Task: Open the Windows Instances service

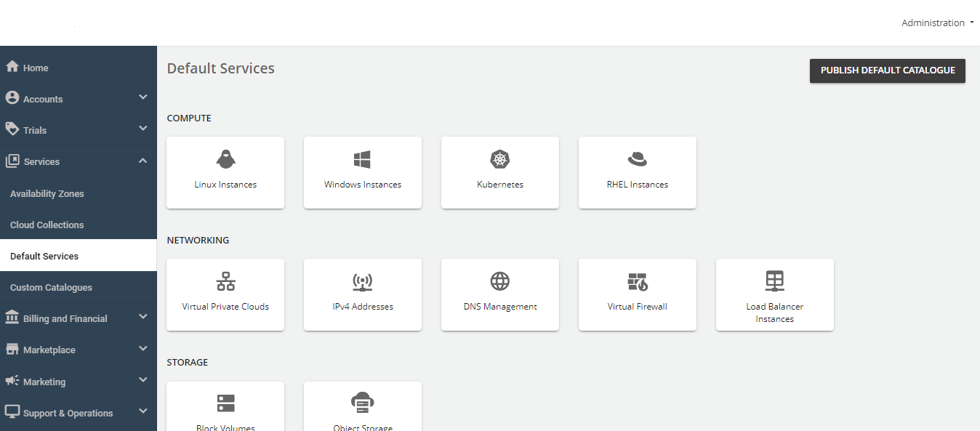Action: pos(362,172)
